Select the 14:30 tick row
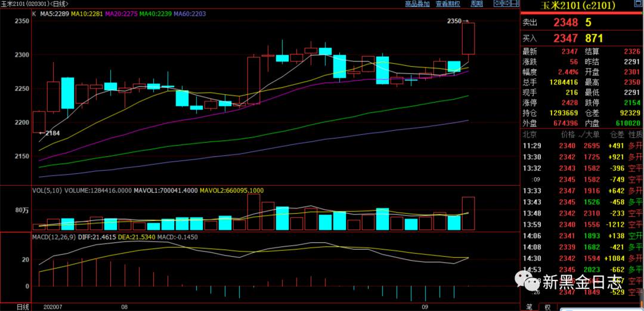Image resolution: width=644 pixels, height=311 pixels. click(581, 258)
